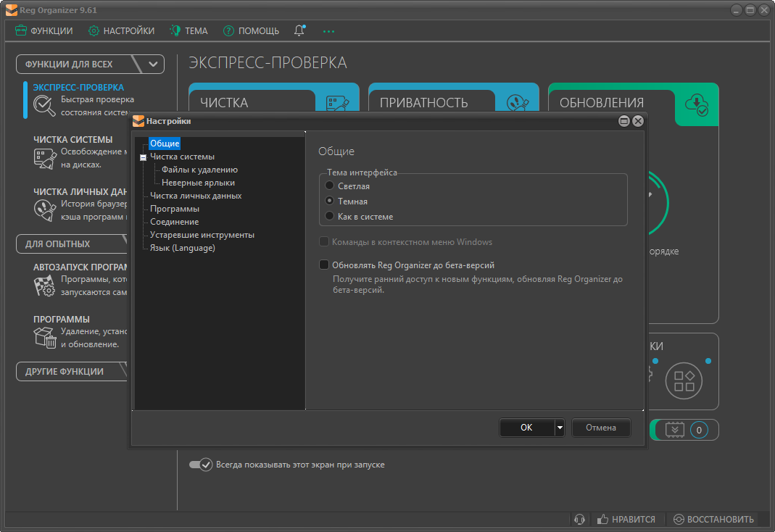
Task: Select Чистка системы in settings tree
Action: click(x=183, y=157)
